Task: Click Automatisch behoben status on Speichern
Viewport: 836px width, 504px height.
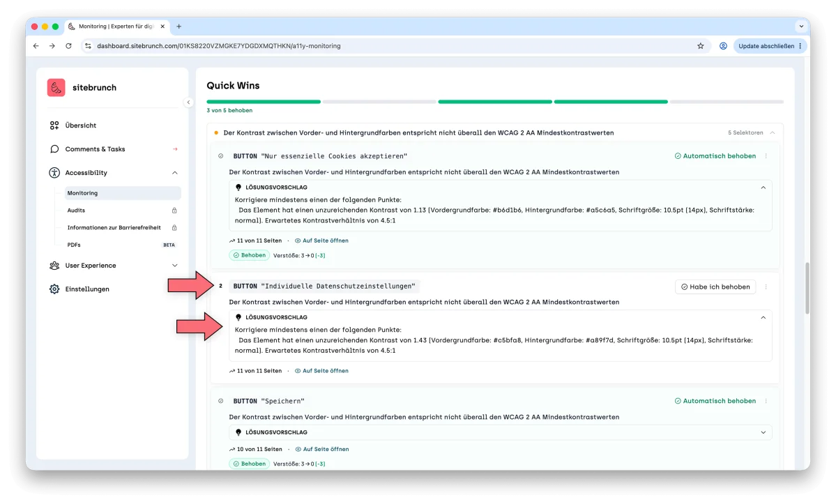Action: (715, 401)
